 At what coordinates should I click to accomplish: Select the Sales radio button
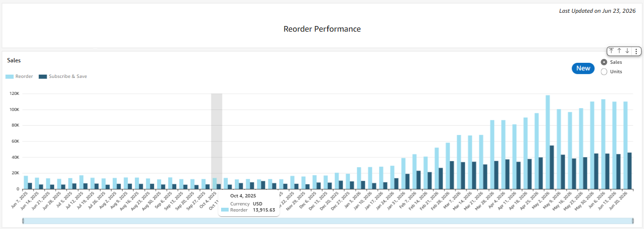604,62
